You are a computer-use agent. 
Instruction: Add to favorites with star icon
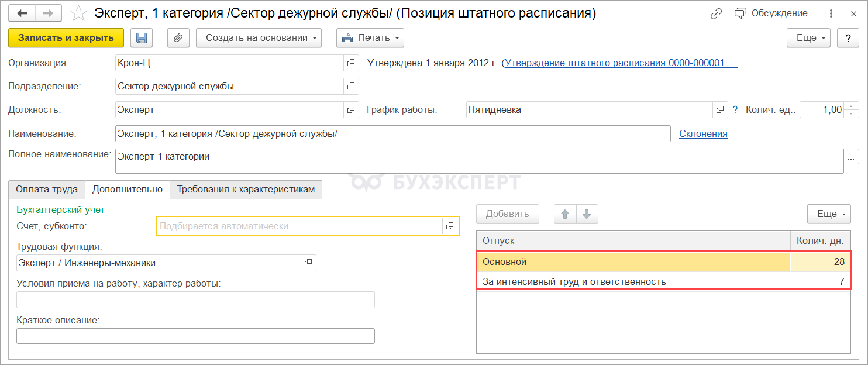[78, 13]
